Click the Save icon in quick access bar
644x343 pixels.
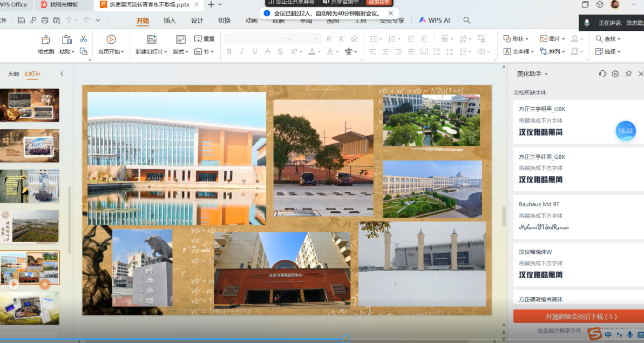click(21, 21)
